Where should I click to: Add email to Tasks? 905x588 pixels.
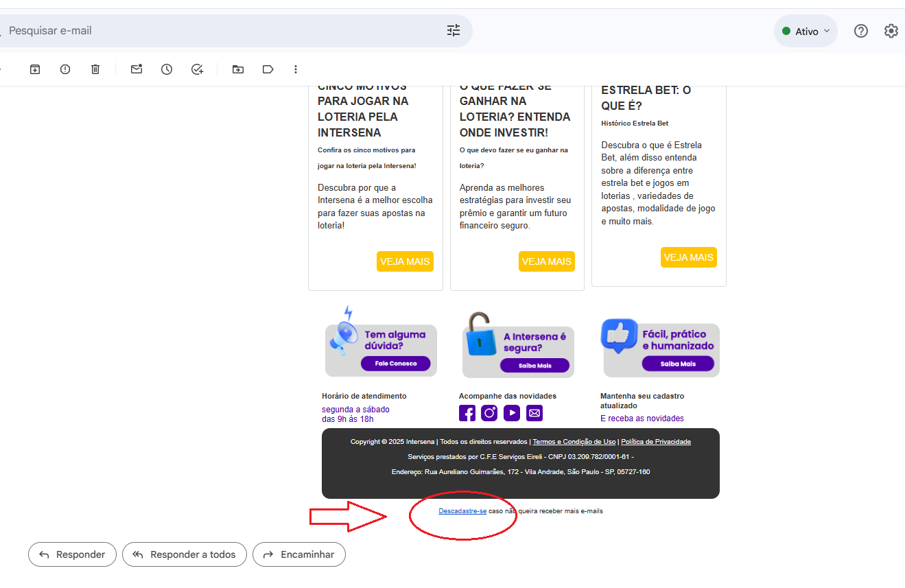point(197,69)
